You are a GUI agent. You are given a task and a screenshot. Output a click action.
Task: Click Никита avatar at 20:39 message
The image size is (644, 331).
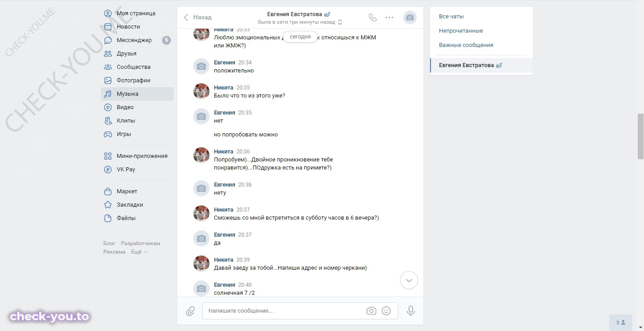point(201,263)
